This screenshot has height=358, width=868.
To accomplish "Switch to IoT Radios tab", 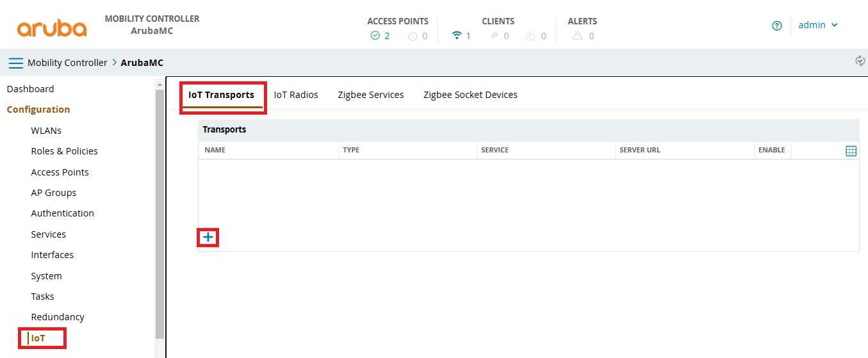I will tap(296, 95).
